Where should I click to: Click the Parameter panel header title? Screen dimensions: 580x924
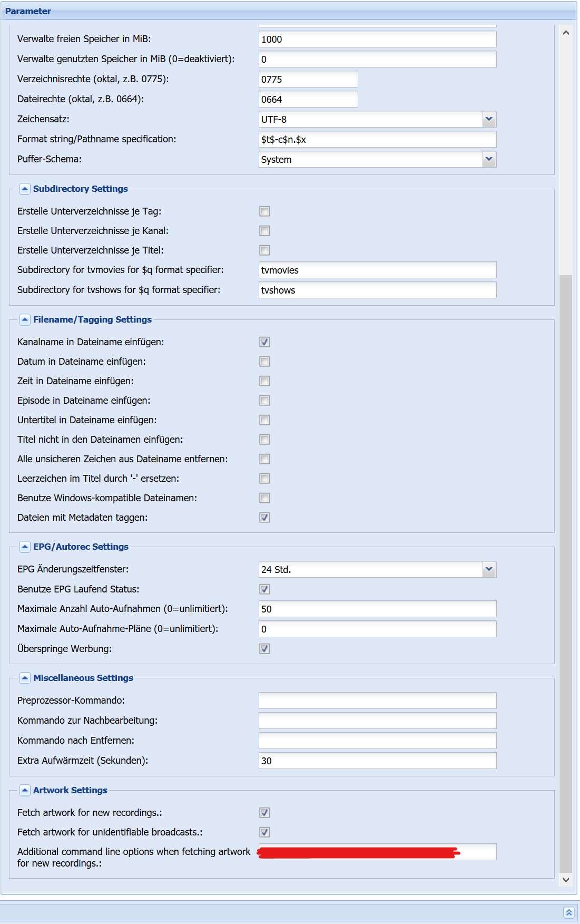point(28,11)
